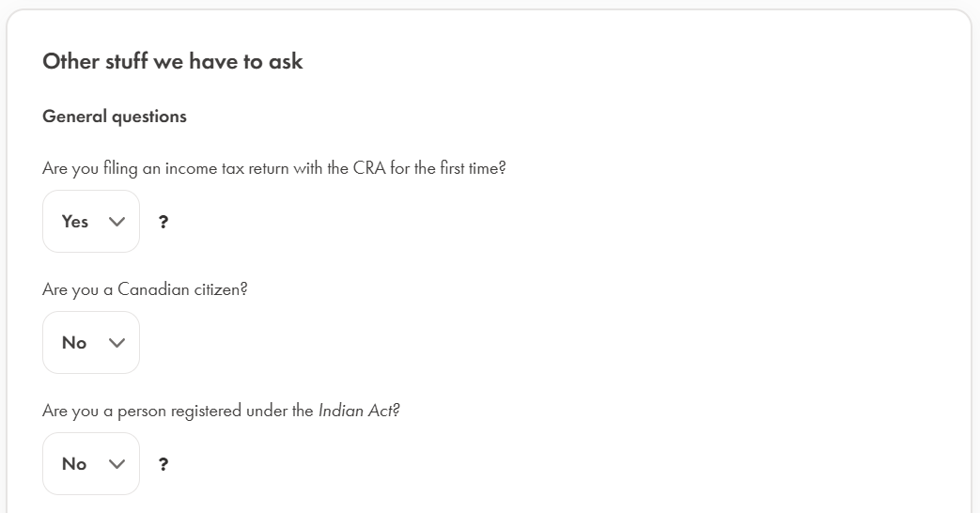Click the "No" value under Canadian citizen
980x513 pixels.
pos(74,343)
